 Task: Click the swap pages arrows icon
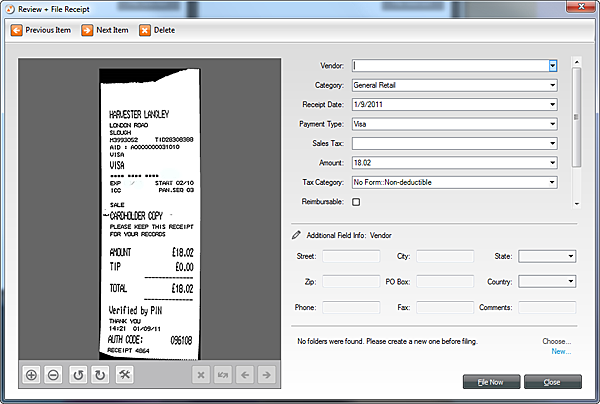(x=223, y=375)
